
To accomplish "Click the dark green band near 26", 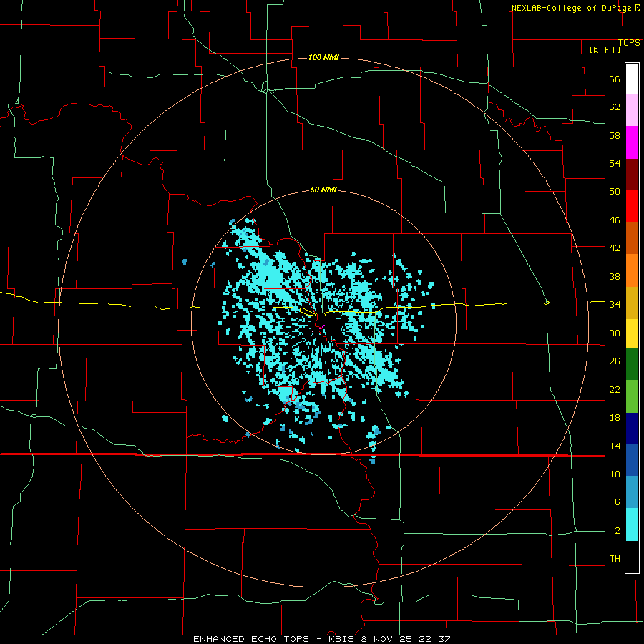I will [x=632, y=364].
